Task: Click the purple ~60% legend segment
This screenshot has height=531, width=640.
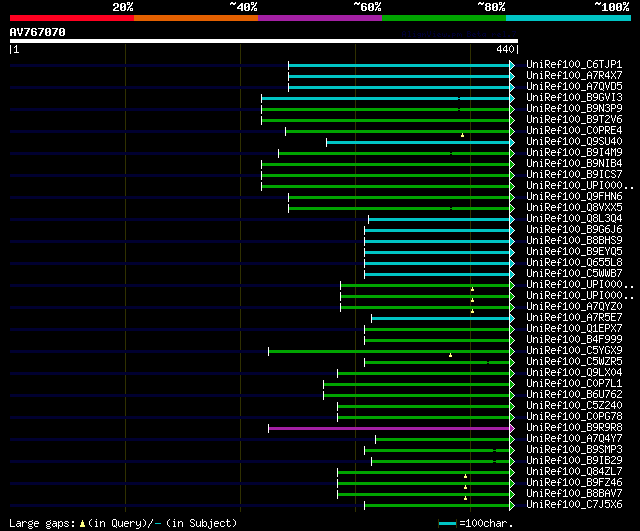Action: pyautogui.click(x=320, y=18)
